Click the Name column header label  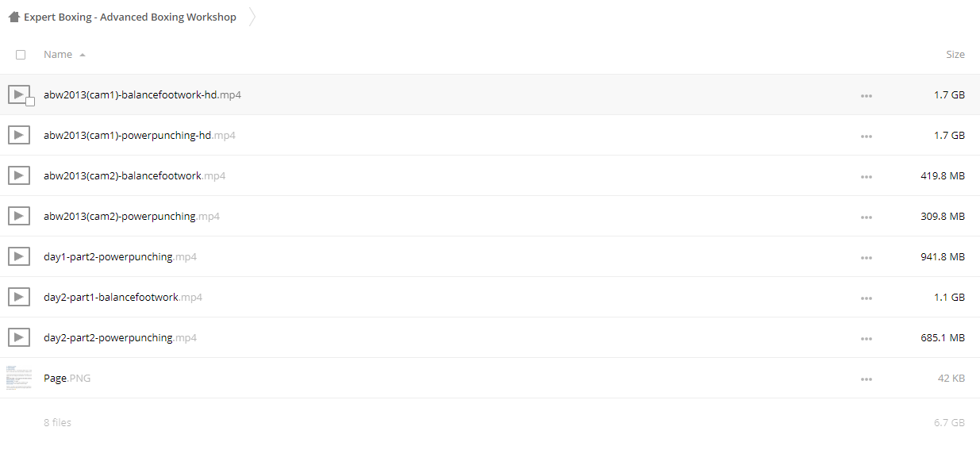[58, 55]
